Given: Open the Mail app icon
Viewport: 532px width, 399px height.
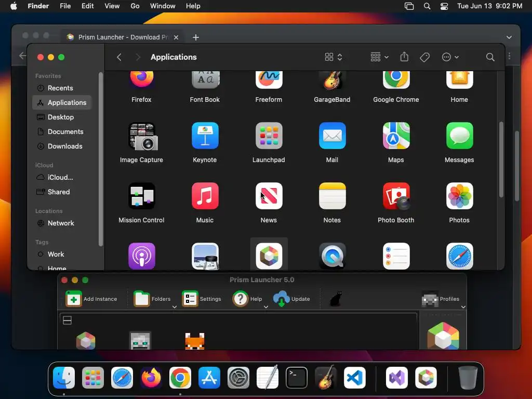Looking at the screenshot, I should click(x=332, y=136).
